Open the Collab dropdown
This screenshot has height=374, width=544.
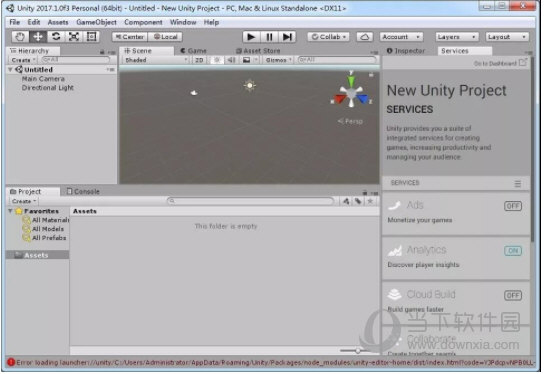click(328, 37)
